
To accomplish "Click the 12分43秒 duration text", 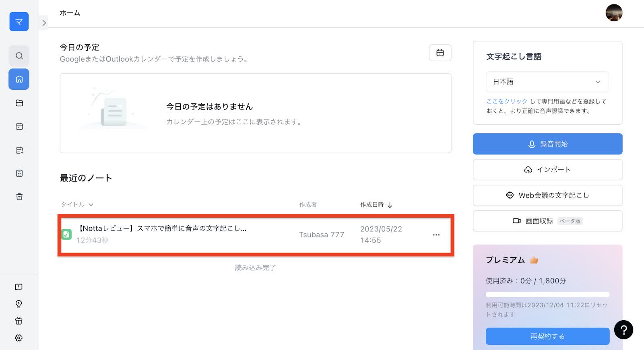I will click(92, 241).
